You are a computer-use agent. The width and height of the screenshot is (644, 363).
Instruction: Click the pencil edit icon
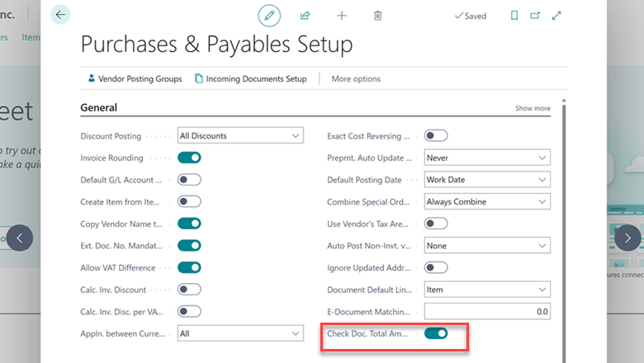click(x=269, y=16)
